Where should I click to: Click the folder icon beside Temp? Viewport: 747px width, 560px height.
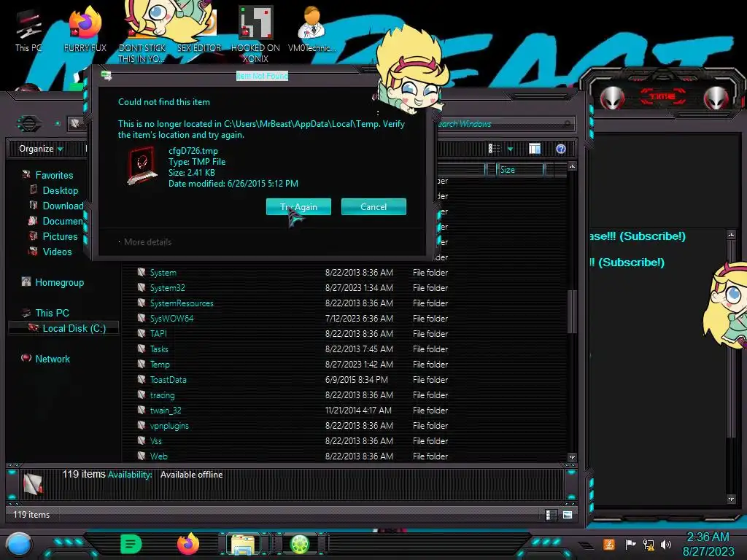click(x=142, y=364)
